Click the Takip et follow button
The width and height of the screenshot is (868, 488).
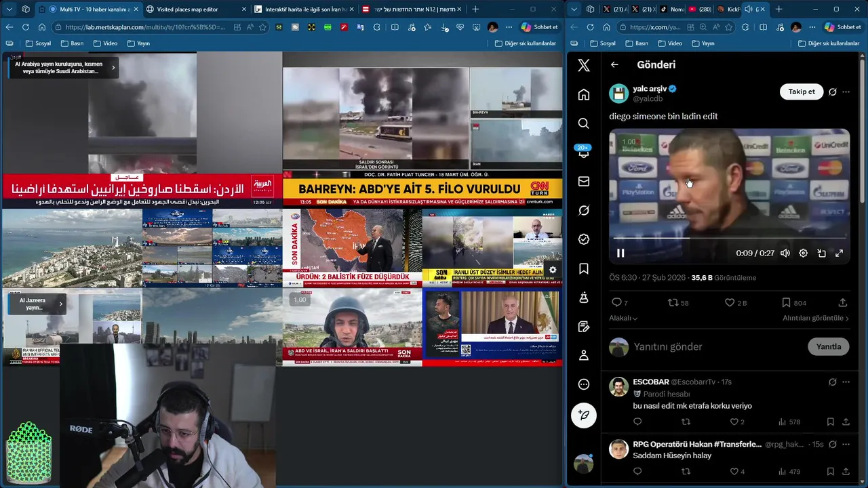coord(802,92)
